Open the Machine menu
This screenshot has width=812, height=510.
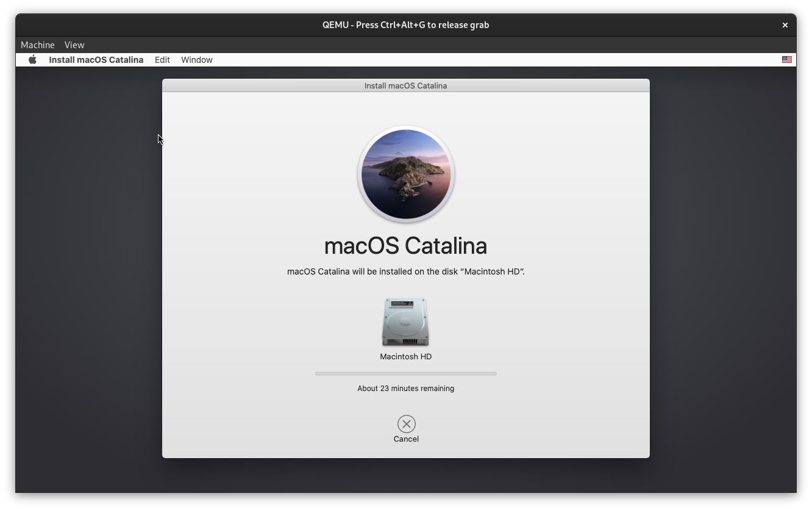point(37,45)
